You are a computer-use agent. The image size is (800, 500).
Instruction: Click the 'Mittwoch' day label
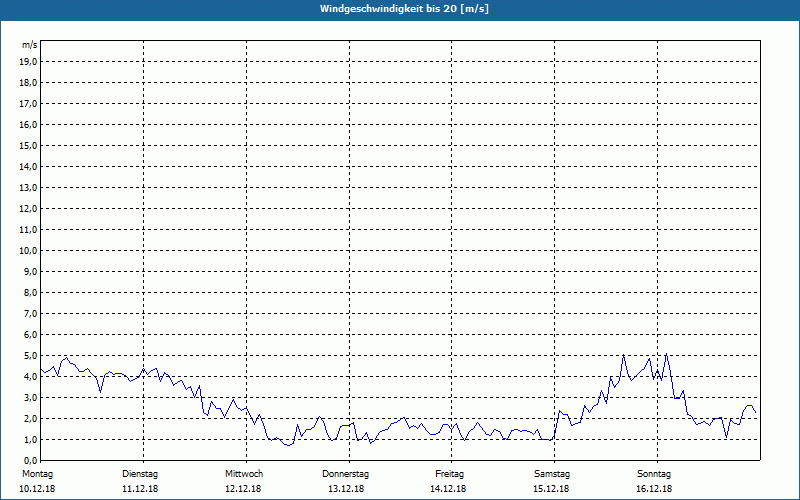pyautogui.click(x=244, y=474)
